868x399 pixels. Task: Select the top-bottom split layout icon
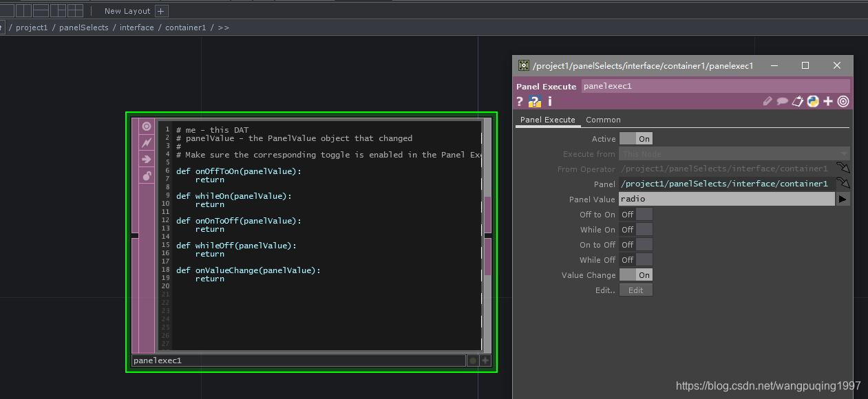pyautogui.click(x=41, y=10)
